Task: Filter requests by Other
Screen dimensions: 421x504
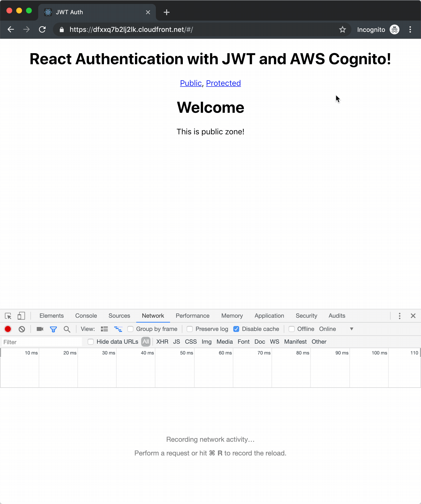Action: tap(319, 342)
